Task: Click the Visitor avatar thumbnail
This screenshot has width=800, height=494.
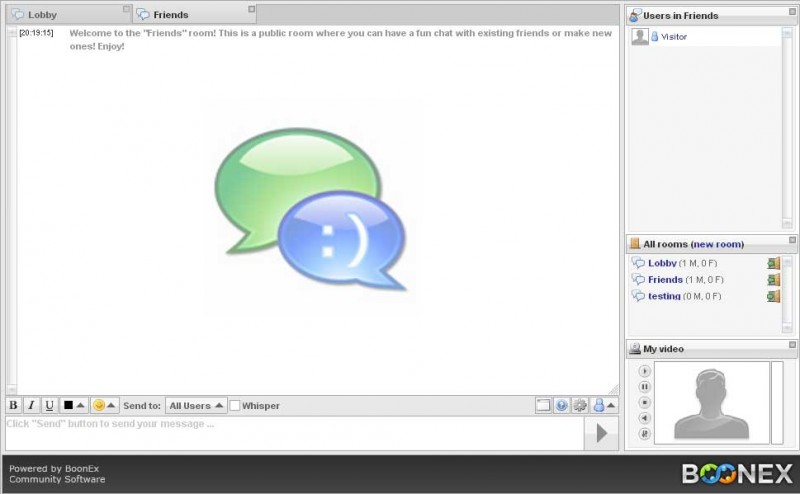Action: pyautogui.click(x=640, y=37)
